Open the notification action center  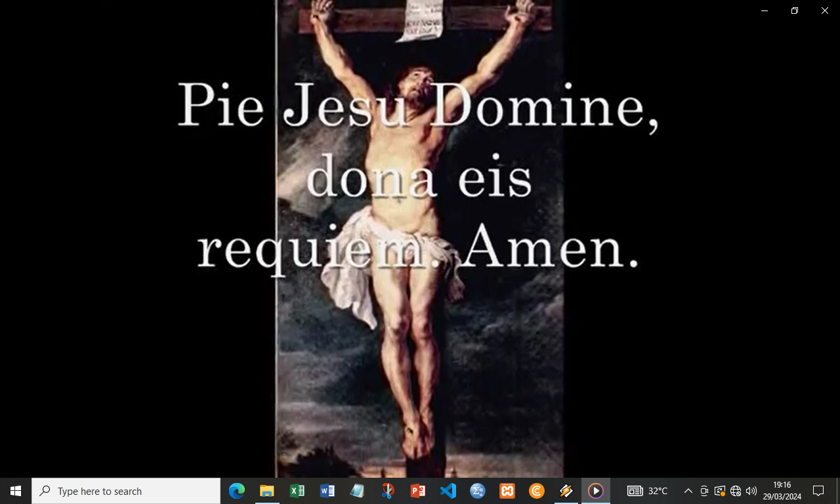[818, 491]
